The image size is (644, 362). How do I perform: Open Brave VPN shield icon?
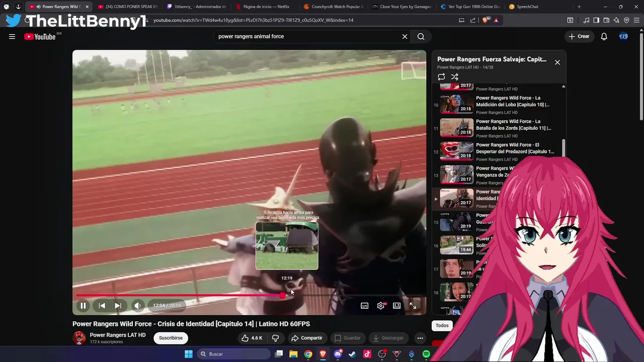click(x=626, y=20)
